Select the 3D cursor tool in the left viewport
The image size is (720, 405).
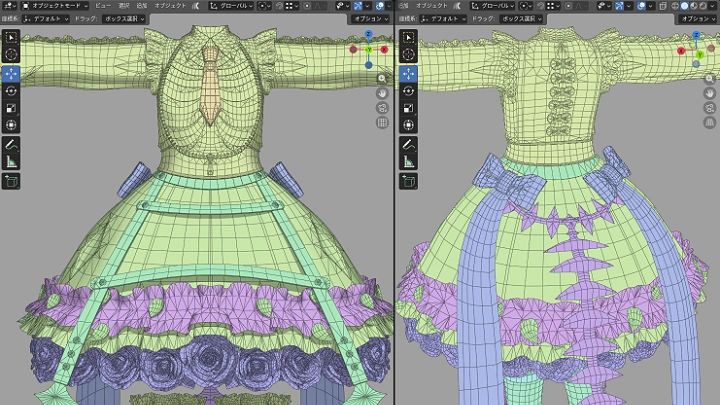(x=11, y=54)
